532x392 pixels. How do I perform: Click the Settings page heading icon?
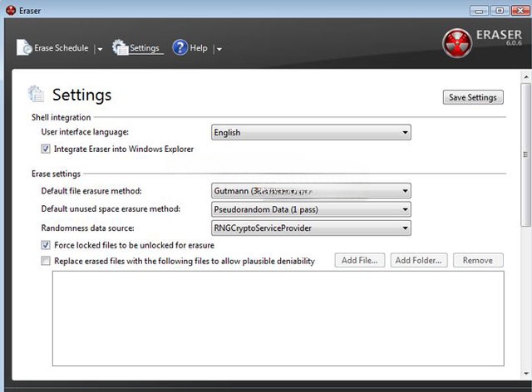(36, 94)
